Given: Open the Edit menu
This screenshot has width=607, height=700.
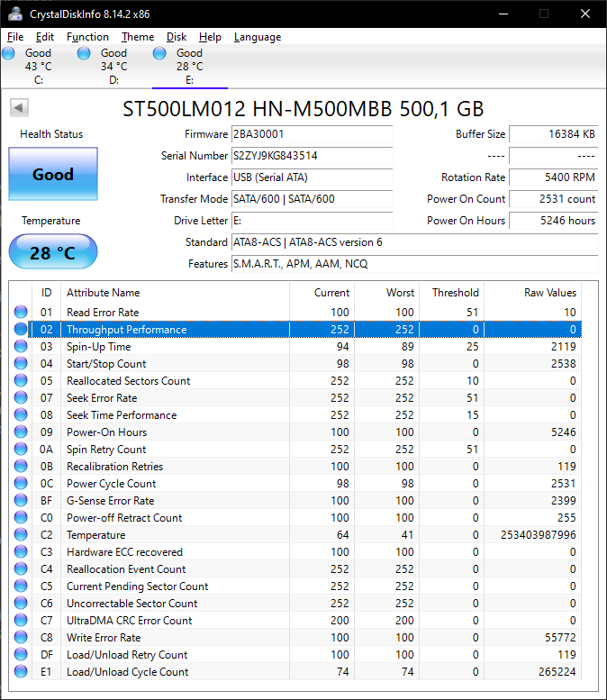Looking at the screenshot, I should (x=45, y=37).
